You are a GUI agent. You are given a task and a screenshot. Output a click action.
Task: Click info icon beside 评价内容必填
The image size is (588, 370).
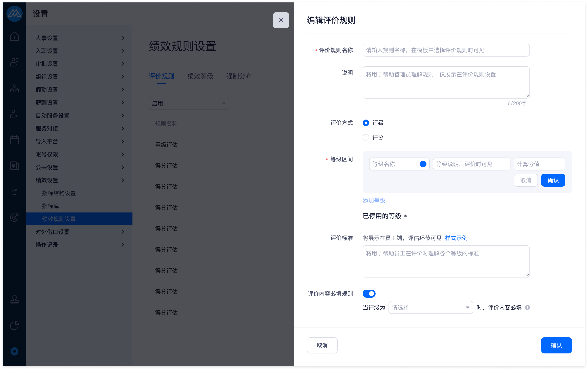coord(527,307)
